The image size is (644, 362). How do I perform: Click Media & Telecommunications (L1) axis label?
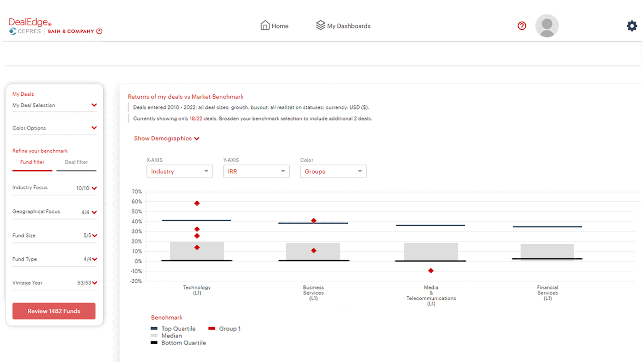coord(431,296)
